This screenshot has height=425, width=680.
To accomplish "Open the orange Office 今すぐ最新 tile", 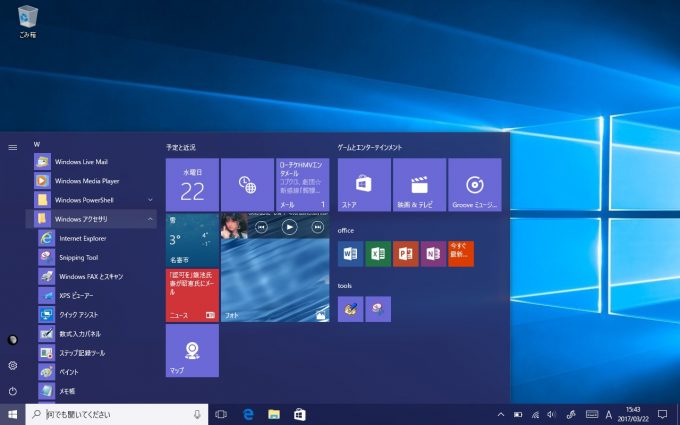I will pos(461,254).
